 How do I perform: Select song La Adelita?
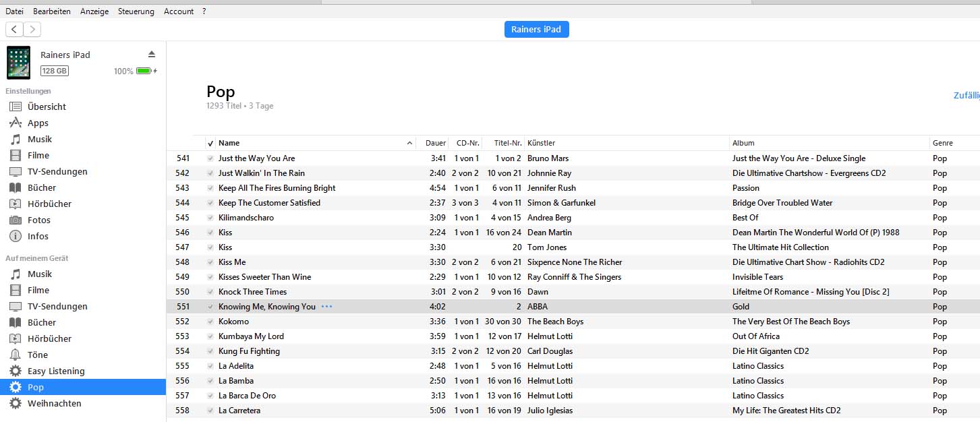(236, 366)
